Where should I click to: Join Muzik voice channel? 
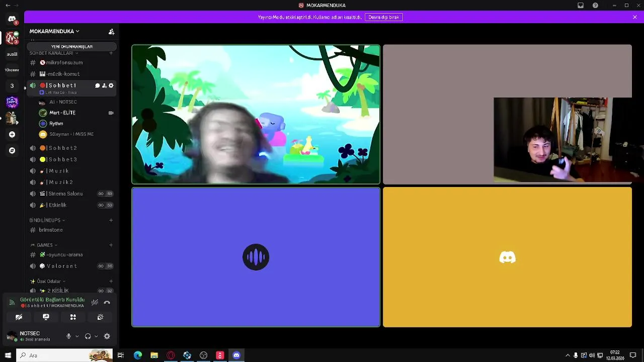[71, 171]
